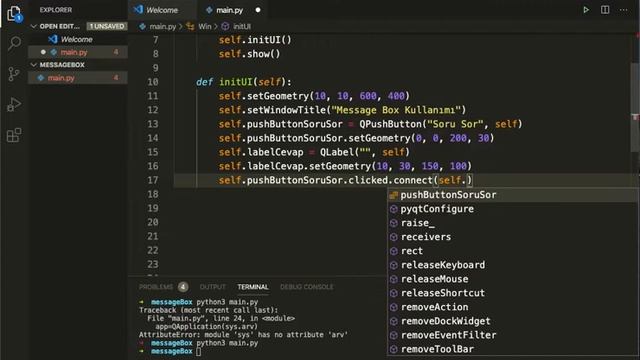Click text "Soru Sor" on line 13
640x360 pixels.
455,124
